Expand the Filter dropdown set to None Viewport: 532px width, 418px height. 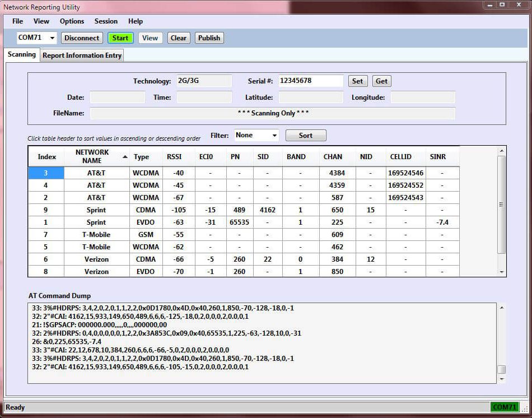274,136
